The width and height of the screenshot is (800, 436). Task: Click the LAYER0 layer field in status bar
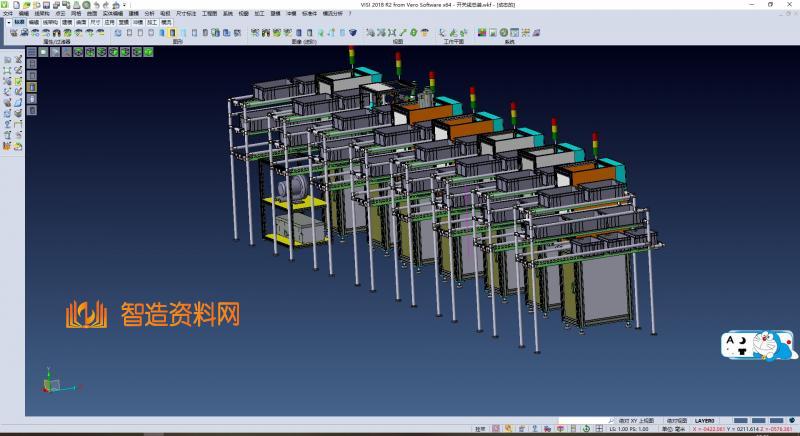tap(704, 421)
